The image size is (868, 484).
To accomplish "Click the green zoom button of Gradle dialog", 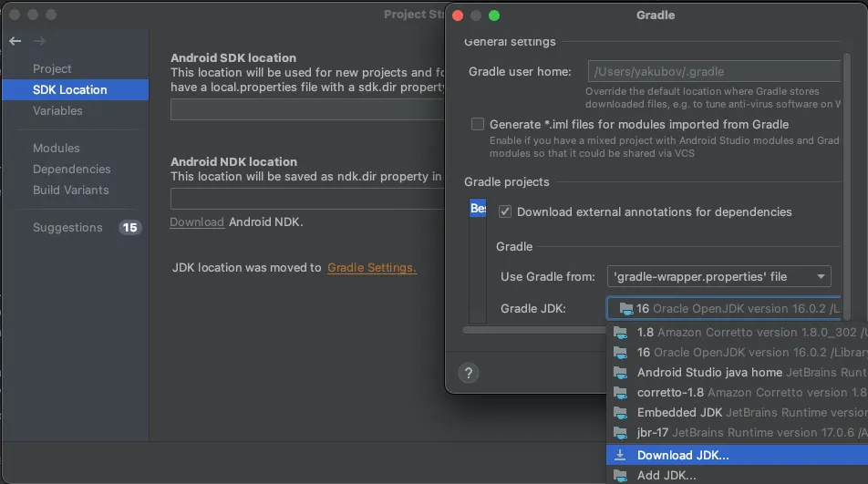I will point(494,15).
